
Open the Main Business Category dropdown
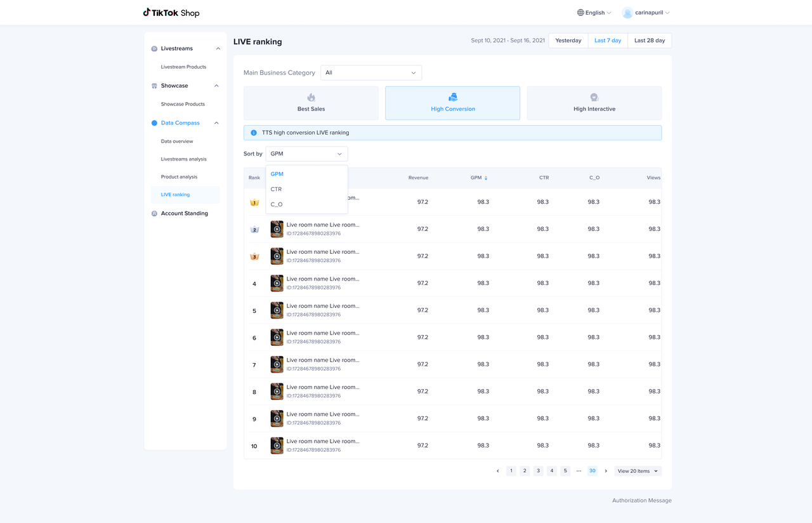tap(370, 73)
